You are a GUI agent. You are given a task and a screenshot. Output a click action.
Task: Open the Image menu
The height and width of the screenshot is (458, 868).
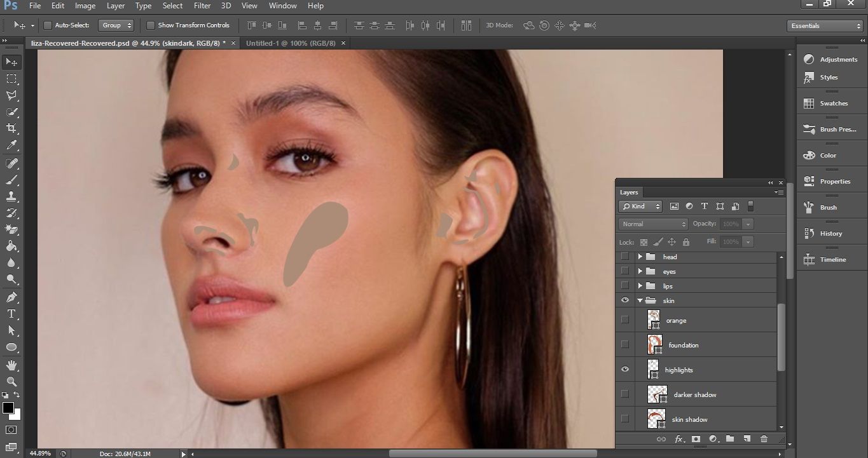tap(85, 6)
